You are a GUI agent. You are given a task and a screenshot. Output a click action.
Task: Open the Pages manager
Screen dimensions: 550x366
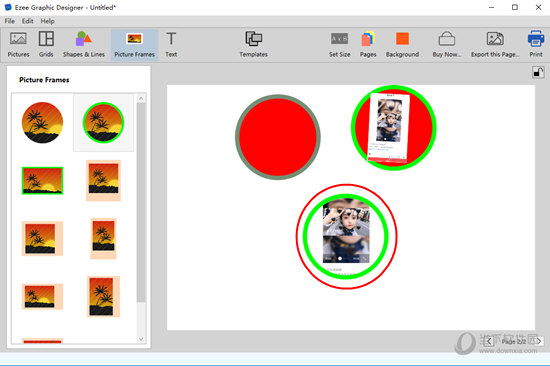click(x=368, y=45)
